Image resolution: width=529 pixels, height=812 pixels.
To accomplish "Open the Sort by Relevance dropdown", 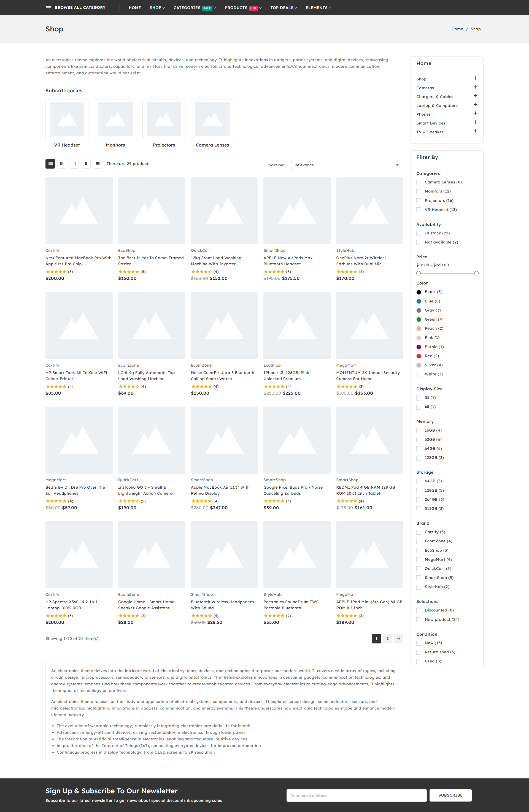I will point(347,165).
